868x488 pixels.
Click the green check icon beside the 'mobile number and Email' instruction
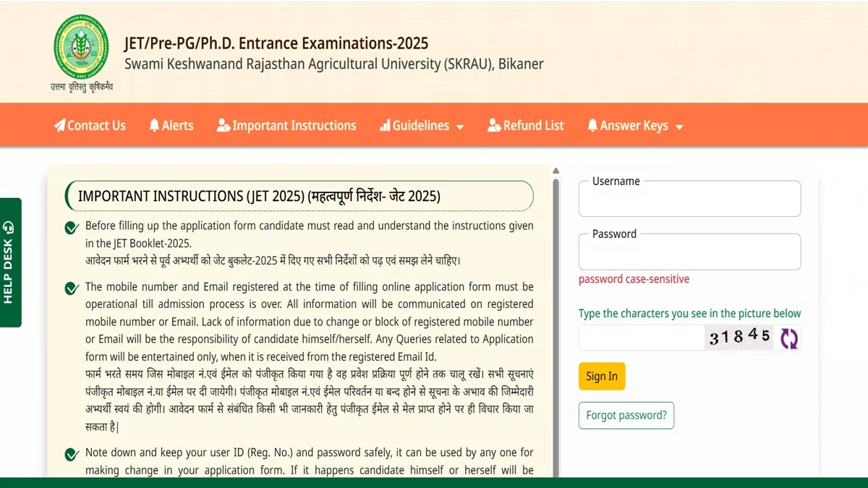point(72,288)
